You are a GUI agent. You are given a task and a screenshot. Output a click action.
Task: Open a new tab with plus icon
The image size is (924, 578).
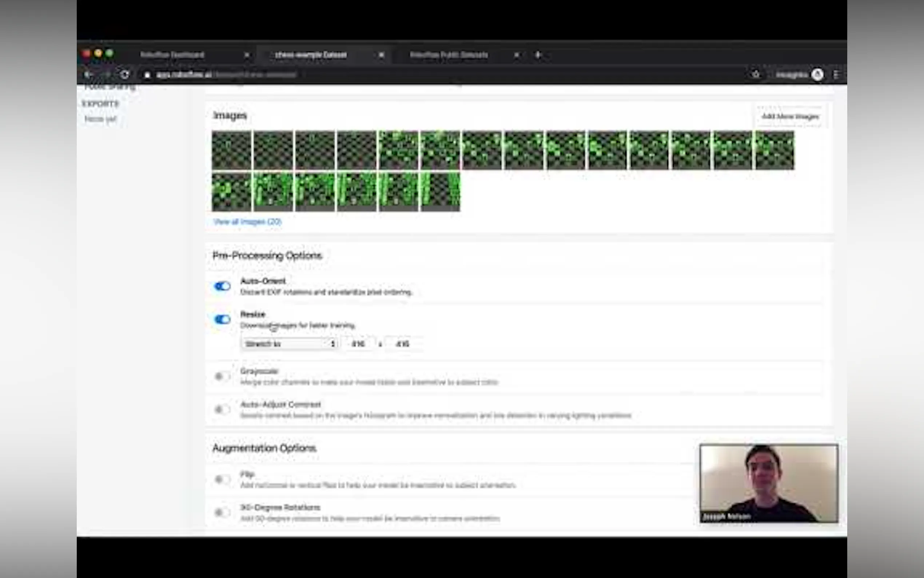538,55
